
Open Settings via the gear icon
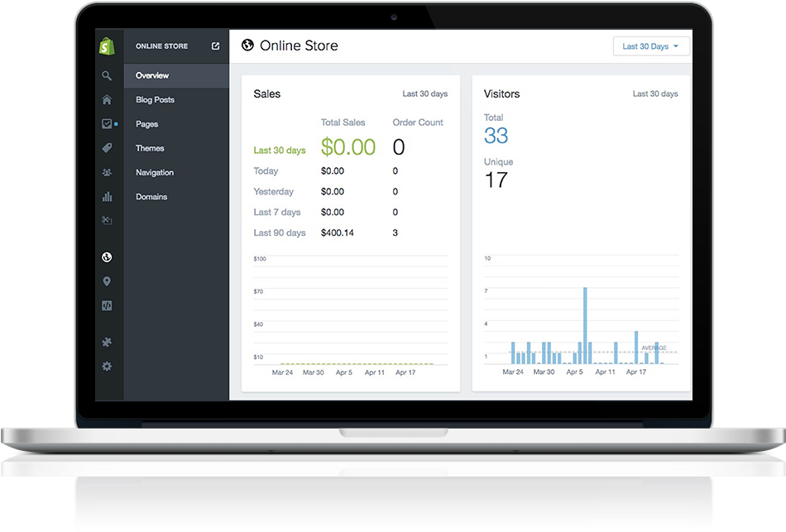107,367
